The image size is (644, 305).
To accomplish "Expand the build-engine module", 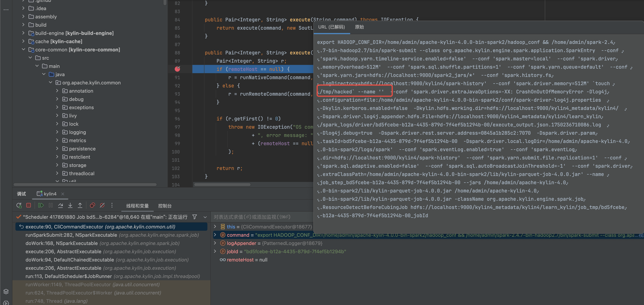I will coord(23,33).
